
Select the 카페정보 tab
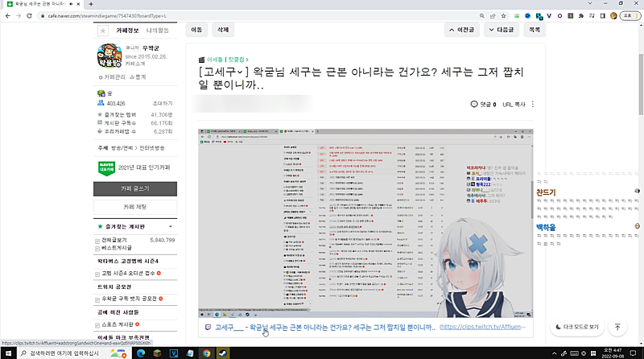pos(129,30)
